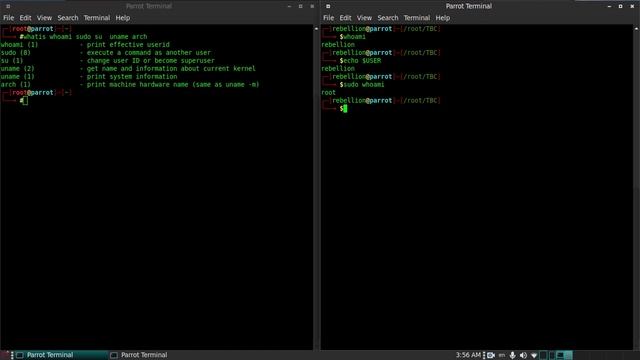Minimize the right Parrot Terminal window
Screen dimensions: 640x360
pos(609,6)
